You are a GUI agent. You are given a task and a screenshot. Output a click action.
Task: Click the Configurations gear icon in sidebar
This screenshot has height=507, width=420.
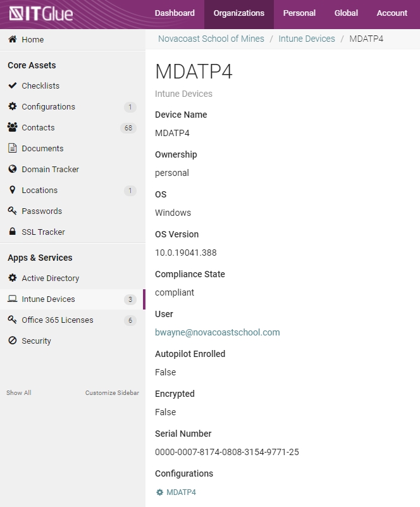pos(12,106)
